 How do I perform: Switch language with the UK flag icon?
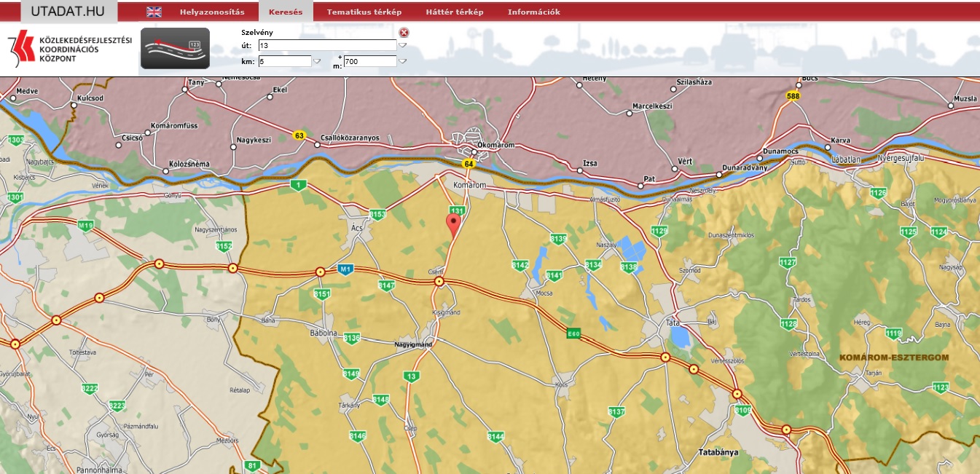point(154,12)
